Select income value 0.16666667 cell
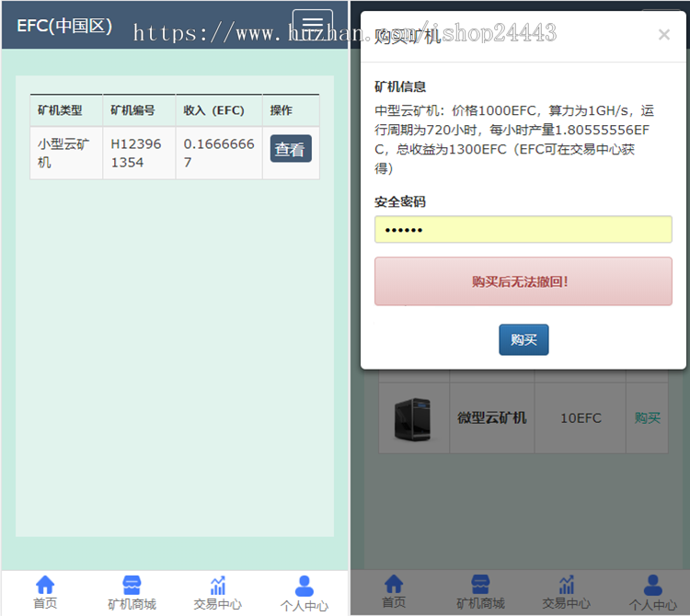Screen dimensions: 690x616 [219, 153]
